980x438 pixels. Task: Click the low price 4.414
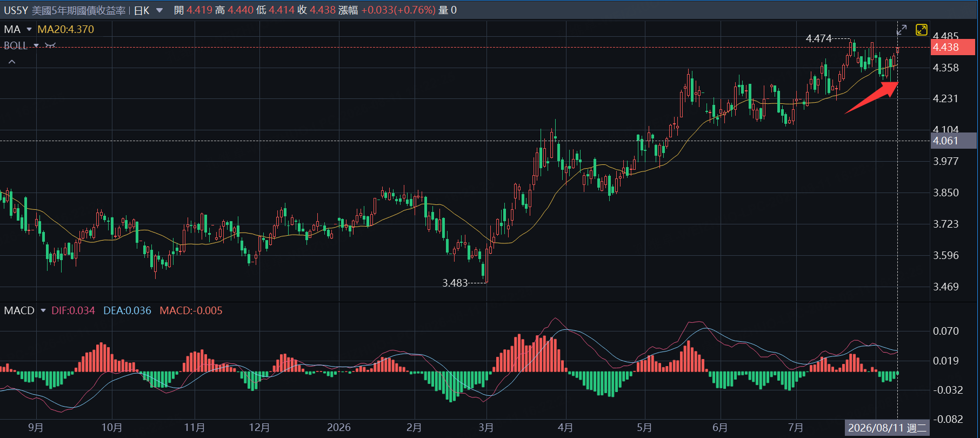pos(282,10)
